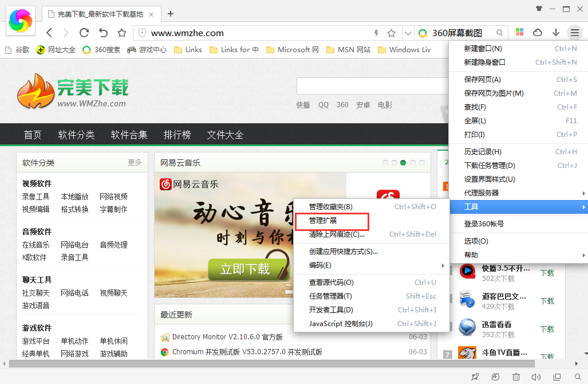
Task: Select the first carousel indicator dot
Action: (x=385, y=163)
